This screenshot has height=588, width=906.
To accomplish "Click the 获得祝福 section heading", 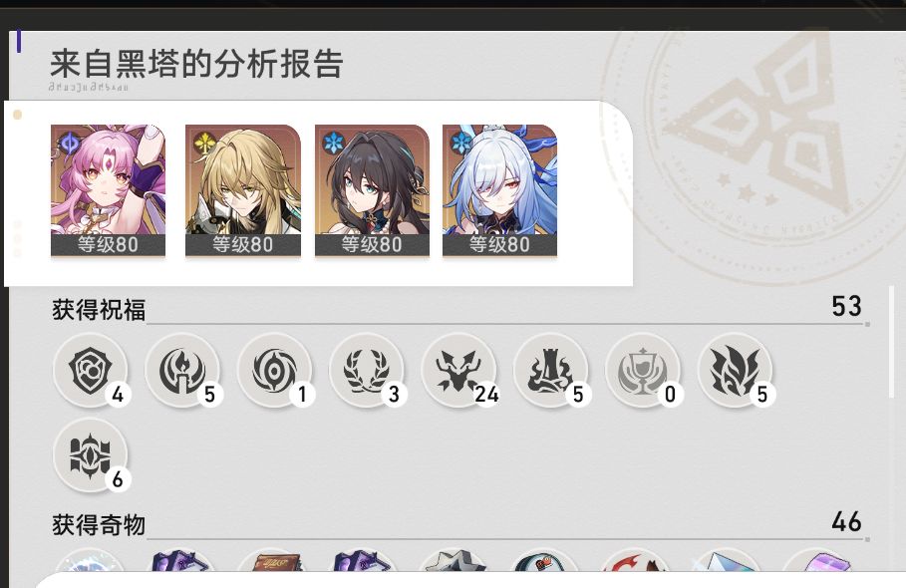I will click(99, 310).
